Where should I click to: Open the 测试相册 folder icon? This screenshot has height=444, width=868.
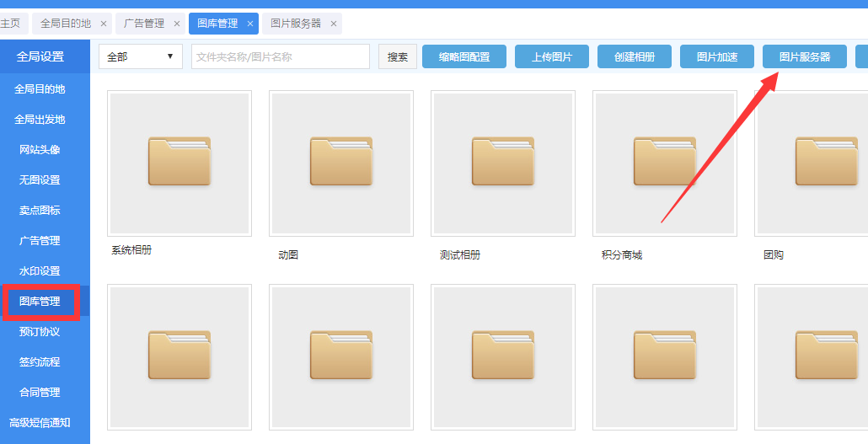(x=503, y=162)
